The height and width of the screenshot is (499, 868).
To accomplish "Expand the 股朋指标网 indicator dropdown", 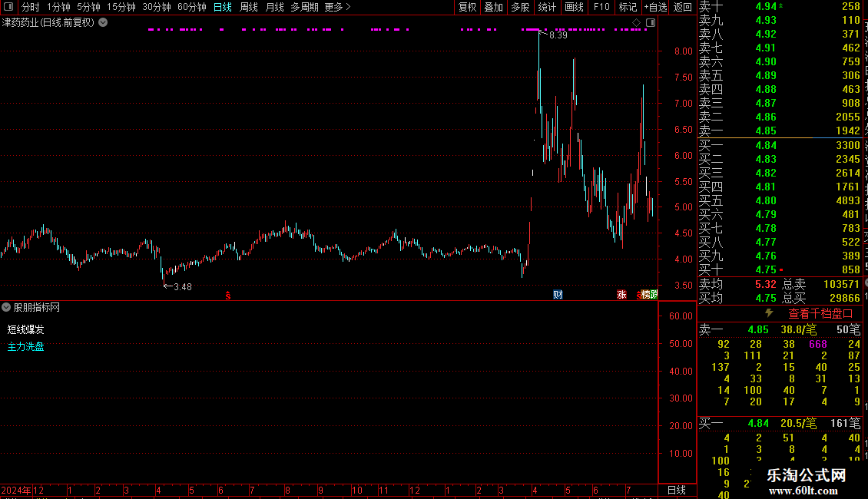I will 6,307.
